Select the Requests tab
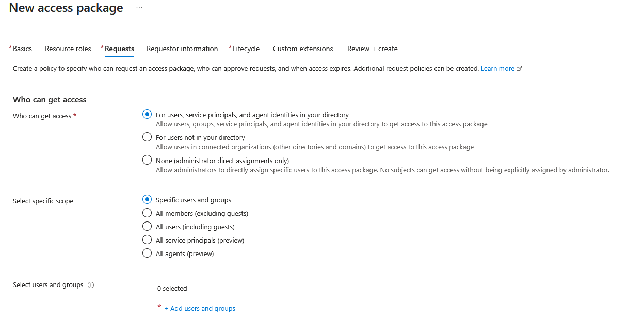The height and width of the screenshot is (317, 644). (x=120, y=49)
